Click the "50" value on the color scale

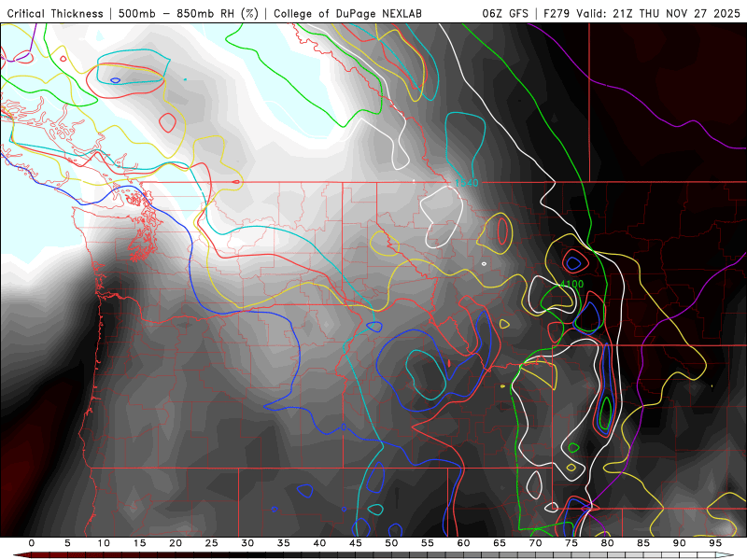tap(391, 543)
